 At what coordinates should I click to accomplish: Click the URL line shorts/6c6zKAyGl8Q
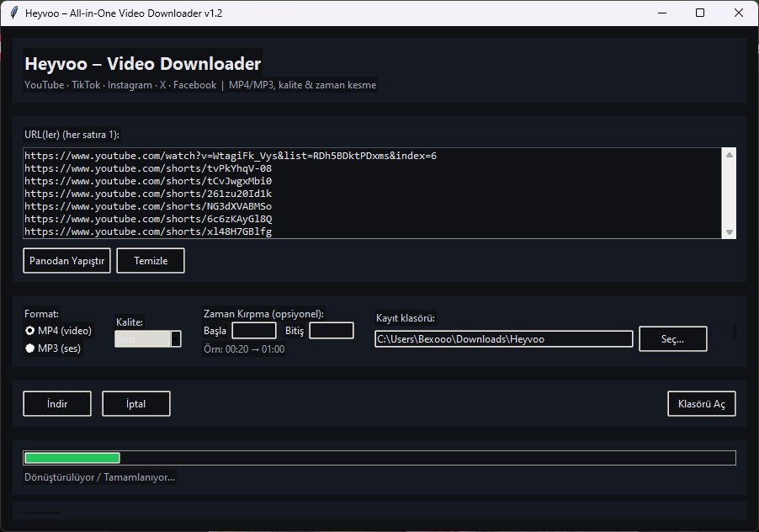[148, 219]
